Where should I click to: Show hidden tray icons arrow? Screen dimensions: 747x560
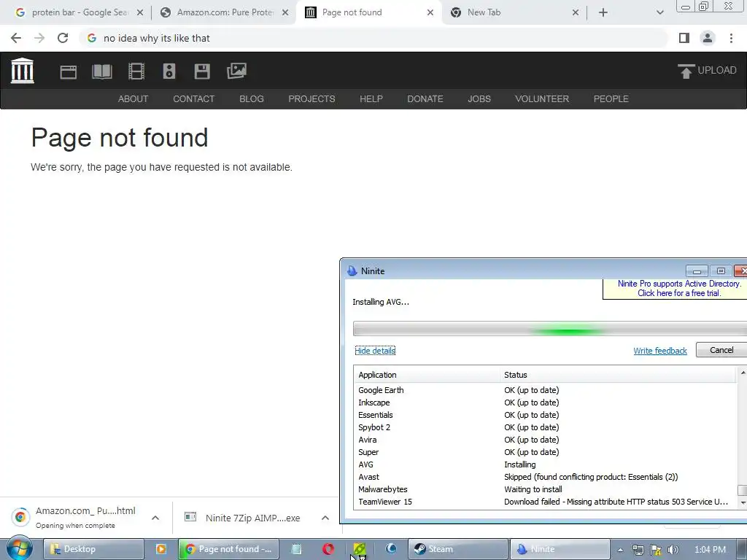tap(620, 550)
